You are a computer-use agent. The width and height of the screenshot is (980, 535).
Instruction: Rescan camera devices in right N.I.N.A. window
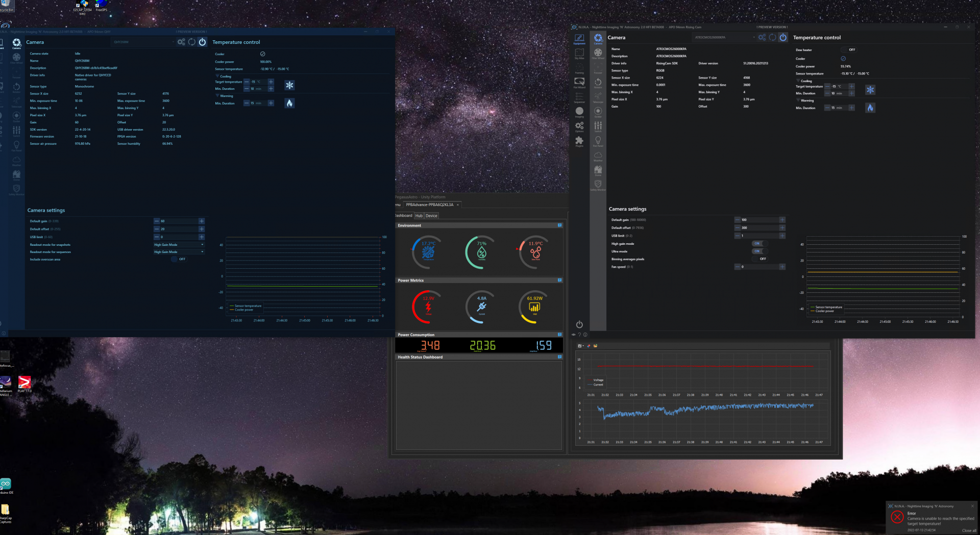click(772, 37)
